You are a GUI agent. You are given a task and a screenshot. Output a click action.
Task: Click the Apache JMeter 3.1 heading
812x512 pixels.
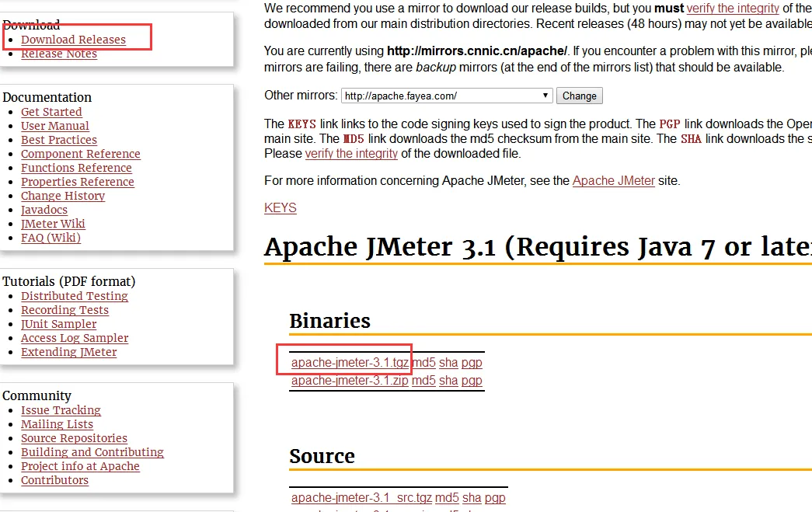(538, 246)
